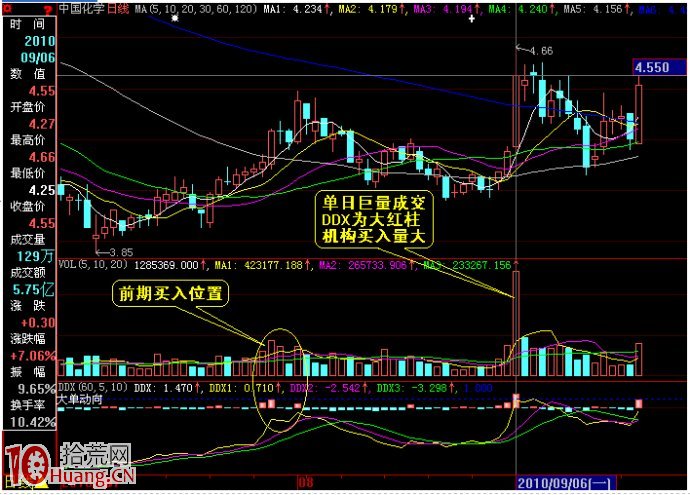Image resolution: width=690 pixels, height=495 pixels.
Task: Click the volume value 129万
Action: 36,256
